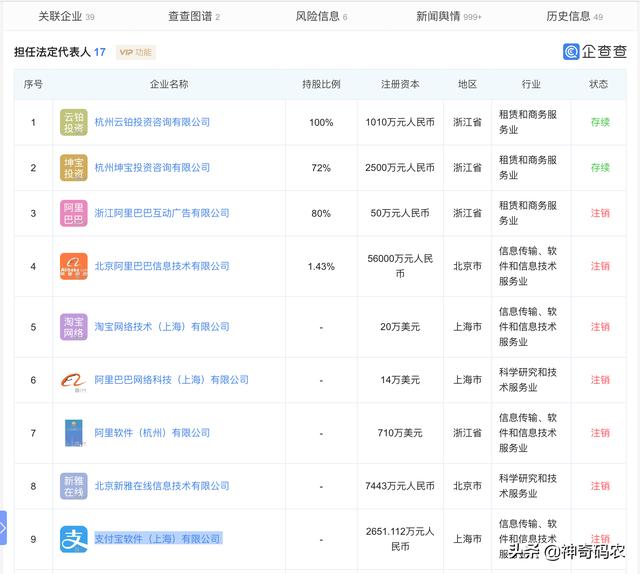The image size is (640, 574).
Task: Open the 关联企业 tab
Action: point(66,16)
